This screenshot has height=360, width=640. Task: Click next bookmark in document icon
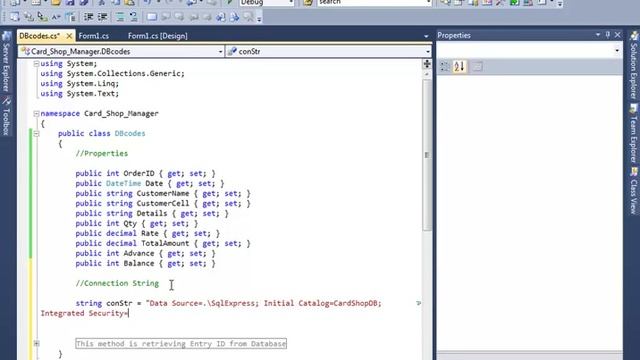(235, 17)
